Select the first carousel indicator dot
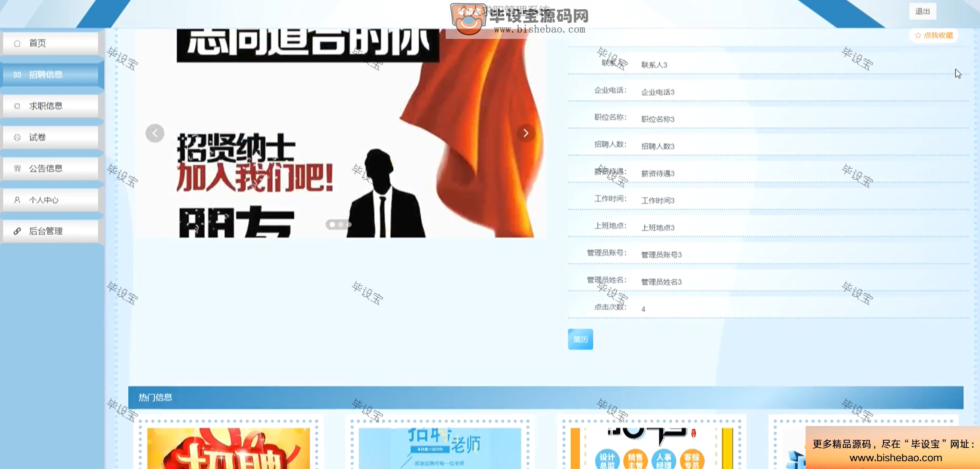This screenshot has height=469, width=980. click(332, 224)
